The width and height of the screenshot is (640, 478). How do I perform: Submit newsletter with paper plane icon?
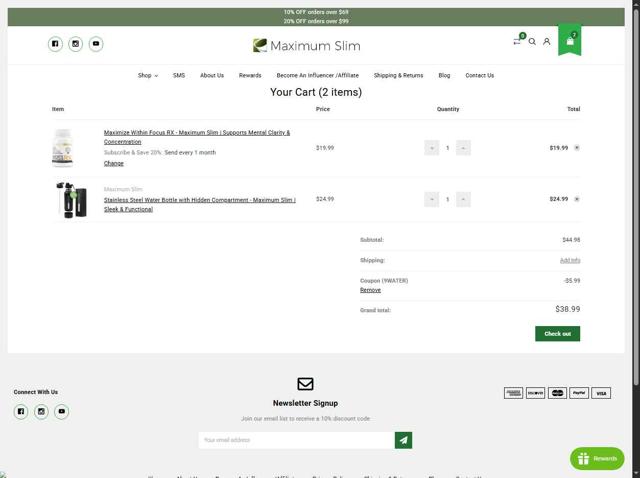(403, 440)
